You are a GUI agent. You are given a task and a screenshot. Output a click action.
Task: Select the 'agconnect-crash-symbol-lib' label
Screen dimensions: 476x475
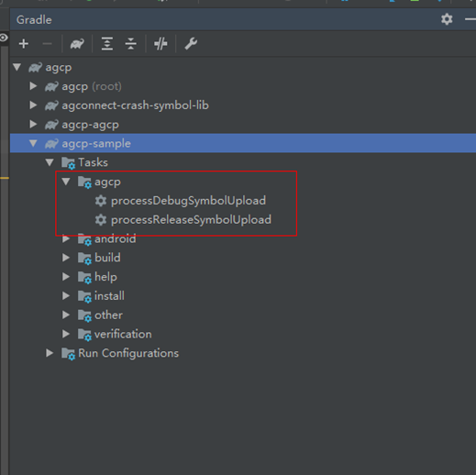point(136,105)
